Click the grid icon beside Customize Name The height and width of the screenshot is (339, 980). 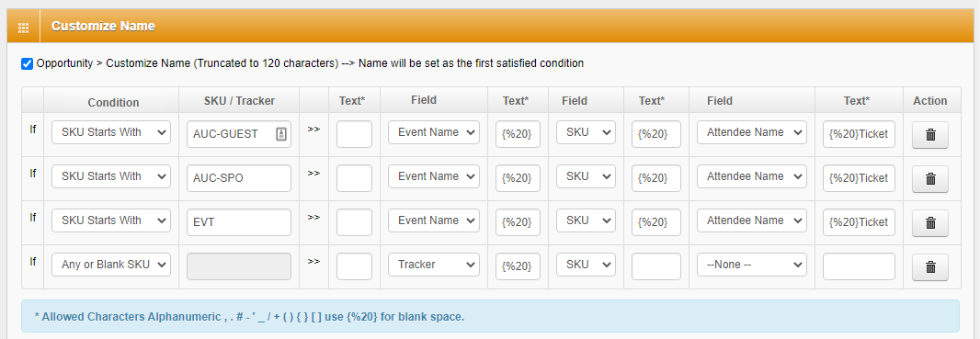click(24, 27)
